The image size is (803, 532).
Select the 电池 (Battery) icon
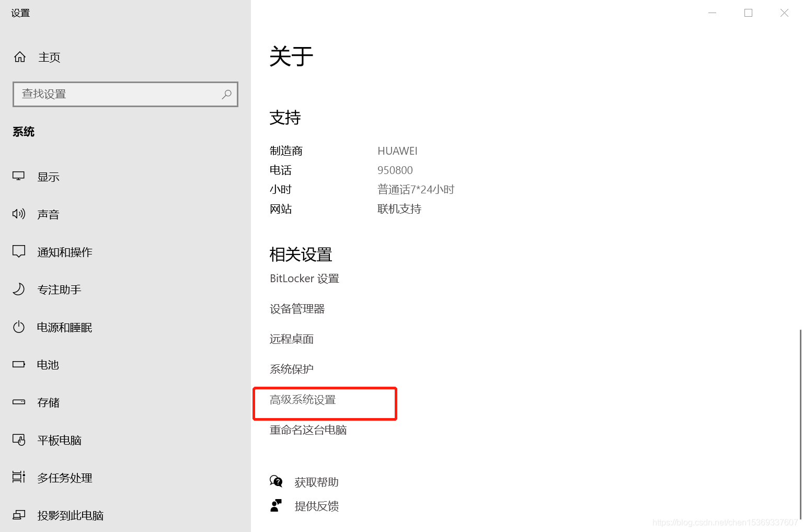[x=18, y=364]
